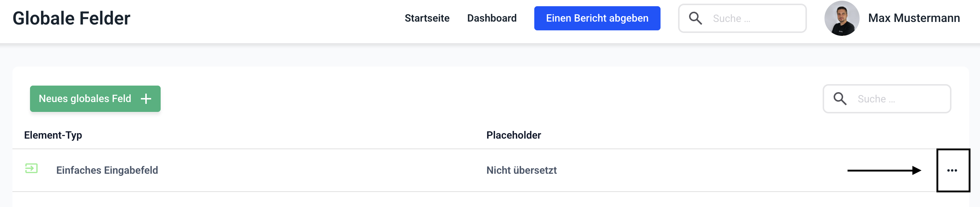The height and width of the screenshot is (207, 980).
Task: Sort by the Placeholder column header
Action: tap(513, 135)
